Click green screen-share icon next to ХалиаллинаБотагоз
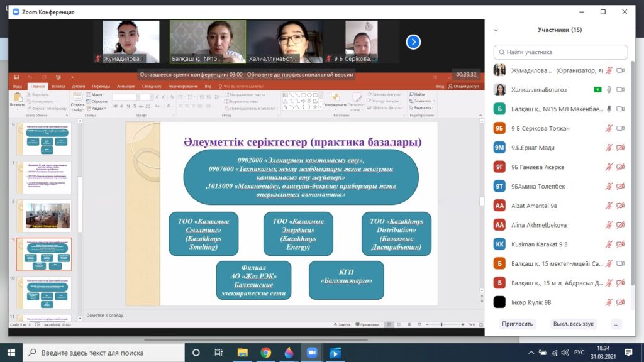The height and width of the screenshot is (362, 644). (x=597, y=89)
